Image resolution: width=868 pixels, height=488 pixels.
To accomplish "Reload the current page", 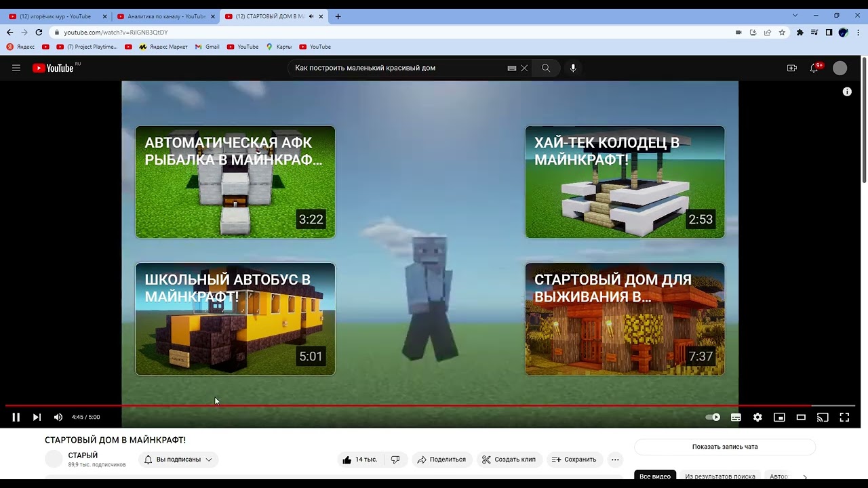I will [39, 32].
